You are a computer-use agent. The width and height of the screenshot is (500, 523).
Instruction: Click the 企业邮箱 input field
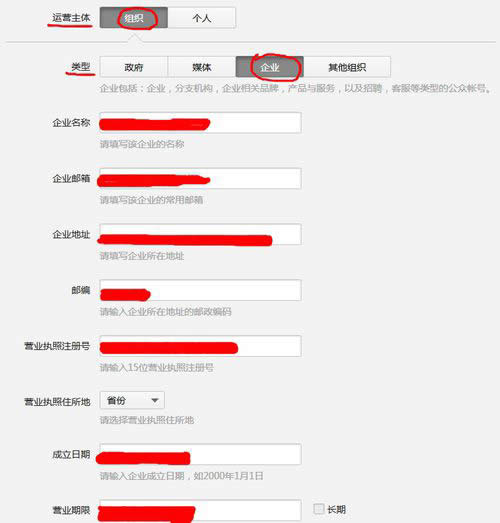200,179
